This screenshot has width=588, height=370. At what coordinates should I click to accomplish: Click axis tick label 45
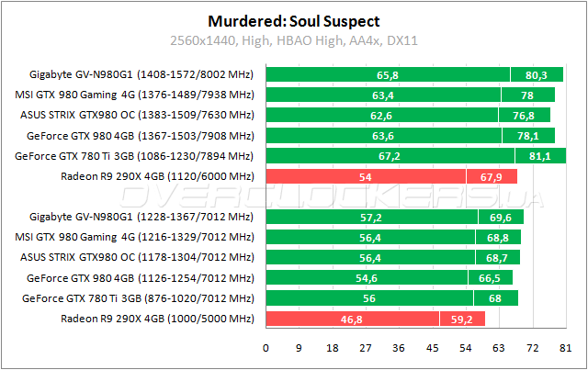tap(432, 348)
